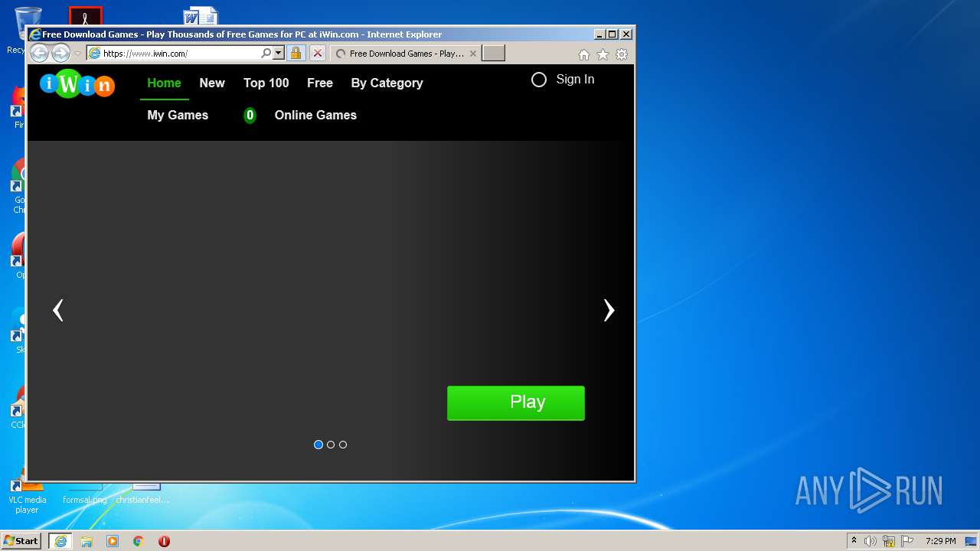This screenshot has width=980, height=551.
Task: Click the address bar showing https://www.iwin.com/
Action: (181, 54)
